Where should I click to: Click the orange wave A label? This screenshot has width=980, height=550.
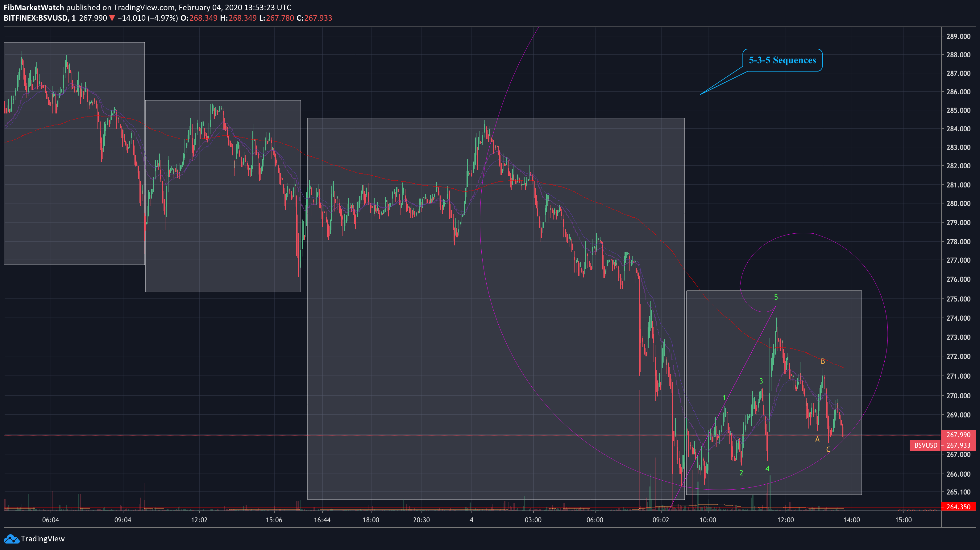pyautogui.click(x=817, y=439)
